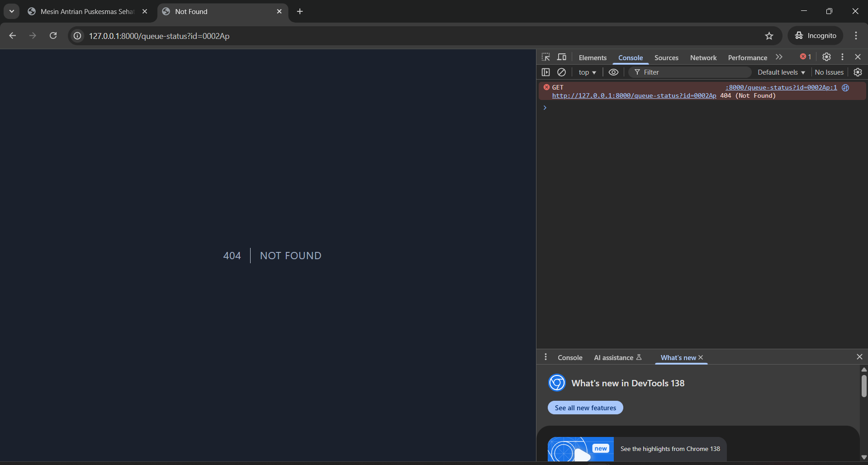Toggle the console sidebar panel icon

click(x=545, y=72)
